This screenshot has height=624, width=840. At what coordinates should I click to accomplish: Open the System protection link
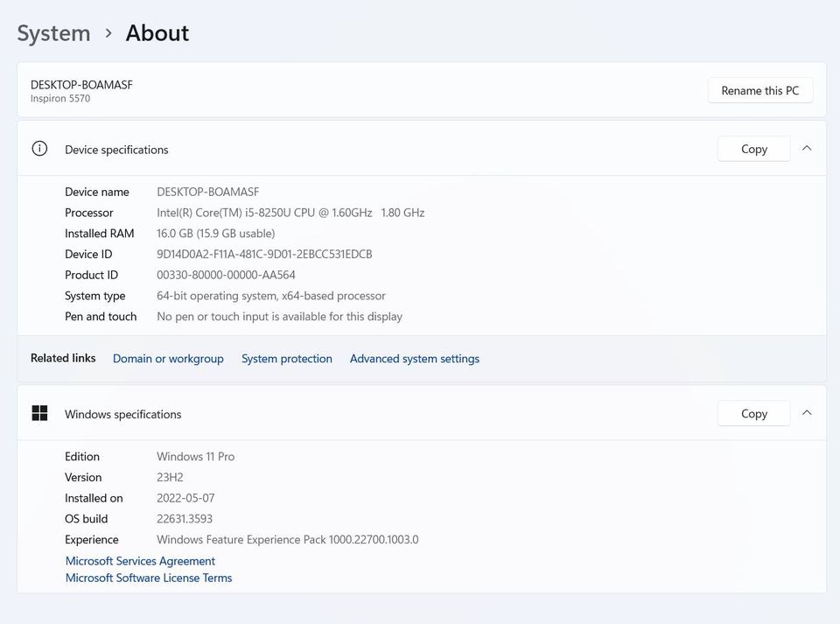click(x=287, y=359)
